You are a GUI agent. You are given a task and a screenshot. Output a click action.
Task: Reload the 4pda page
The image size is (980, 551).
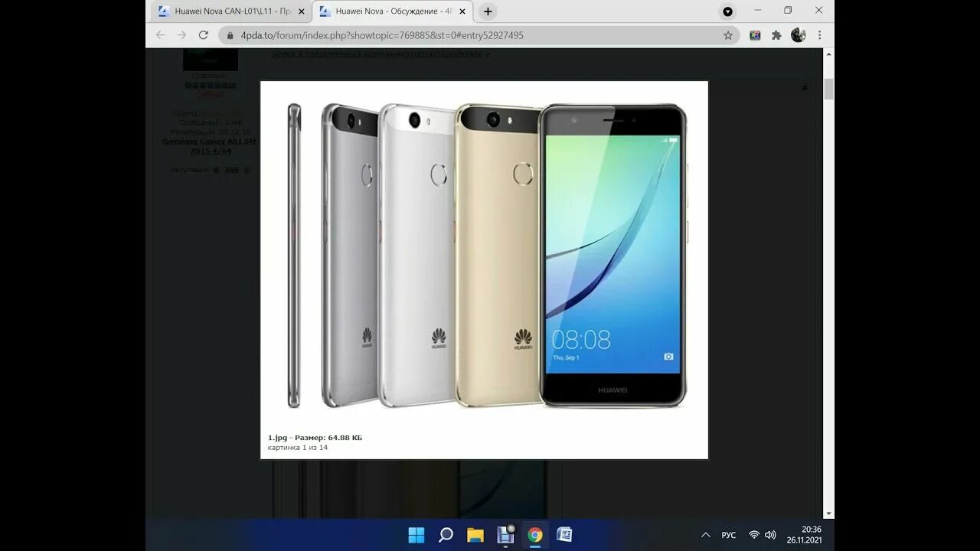pos(204,35)
